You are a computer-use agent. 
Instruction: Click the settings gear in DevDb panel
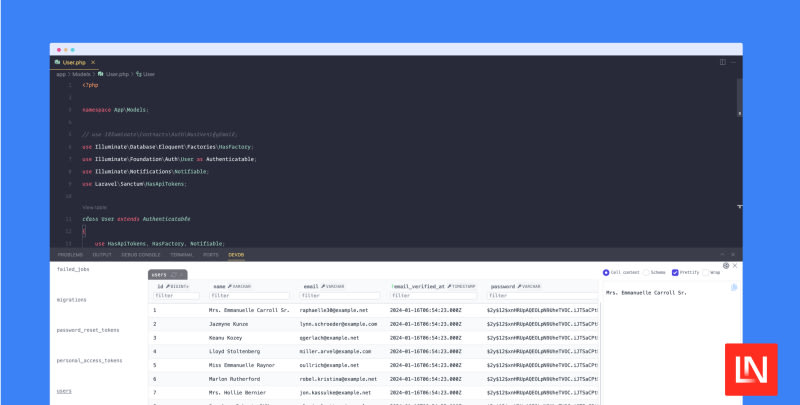pos(724,266)
